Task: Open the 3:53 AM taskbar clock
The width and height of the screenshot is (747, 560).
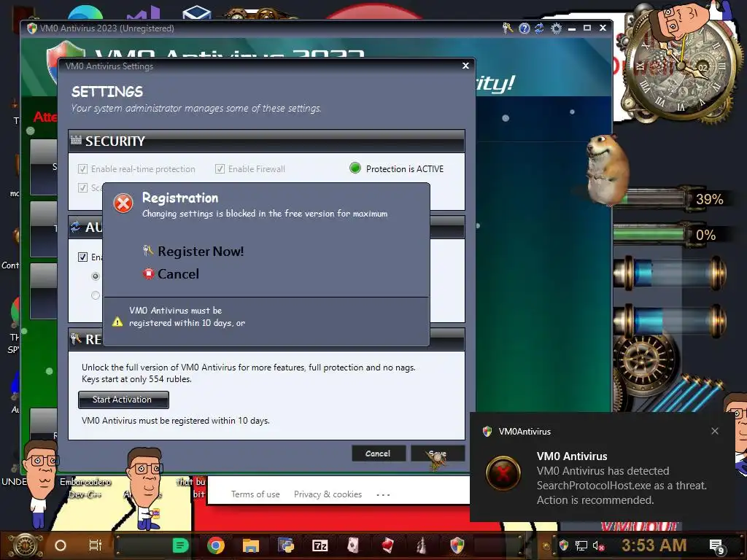Action: (654, 545)
